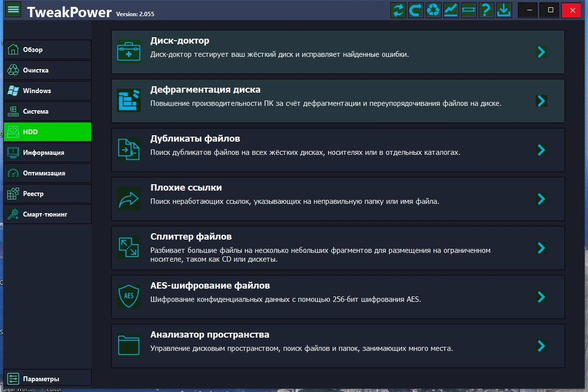The width and height of the screenshot is (588, 392).
Task: Switch to the Очистка sidebar section
Action: tap(48, 70)
